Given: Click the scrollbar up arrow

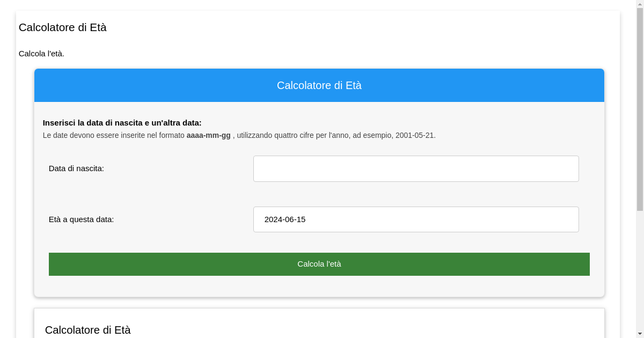Looking at the screenshot, I should click(x=640, y=4).
